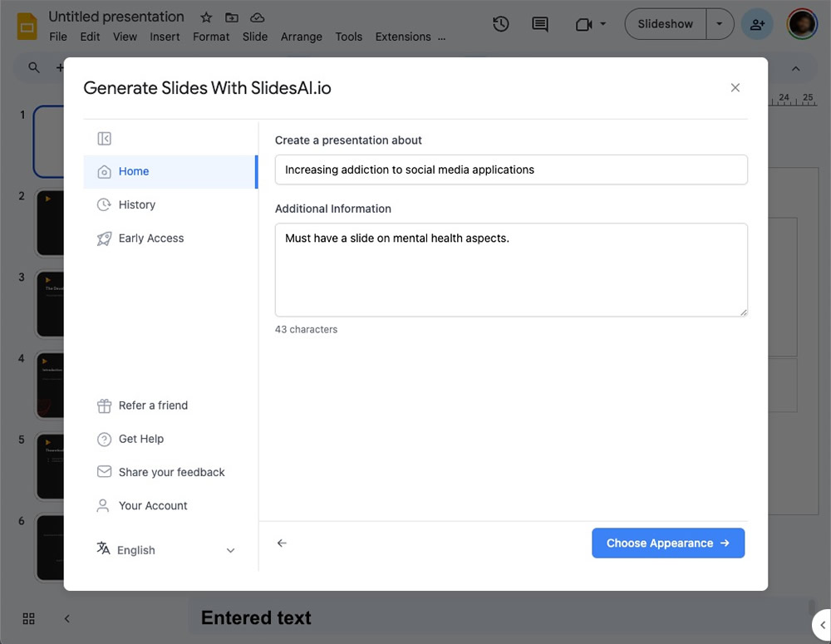Click the video call camera icon
831x644 pixels.
(583, 24)
